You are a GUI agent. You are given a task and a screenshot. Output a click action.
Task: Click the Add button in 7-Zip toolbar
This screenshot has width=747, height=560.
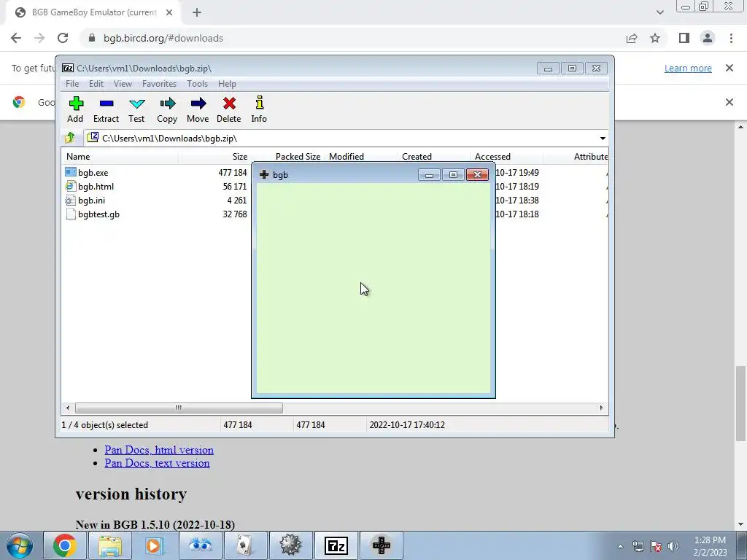point(75,109)
